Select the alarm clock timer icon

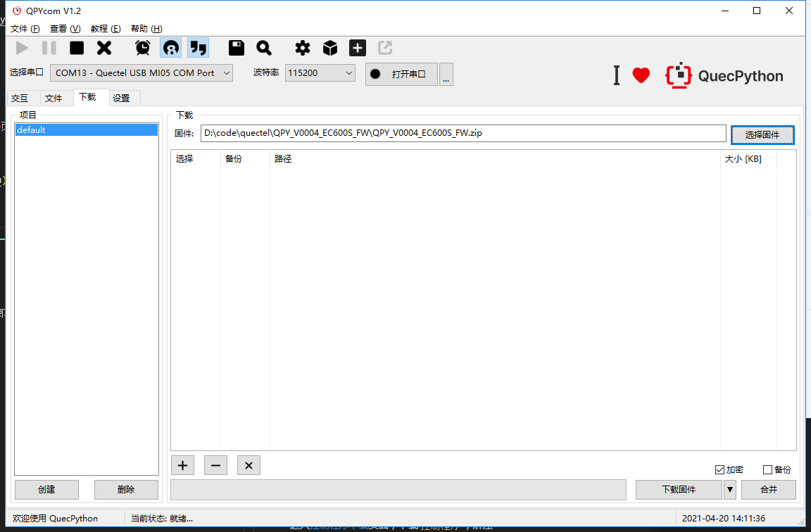click(x=143, y=47)
